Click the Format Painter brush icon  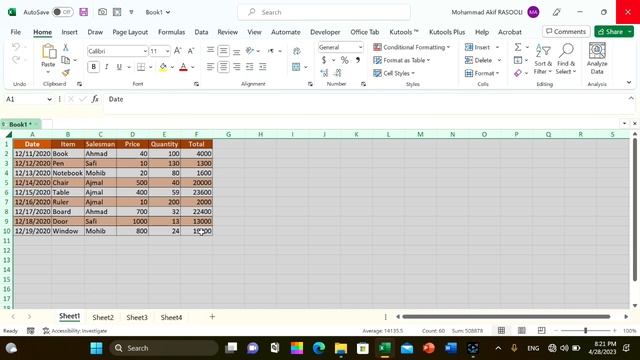click(65, 73)
